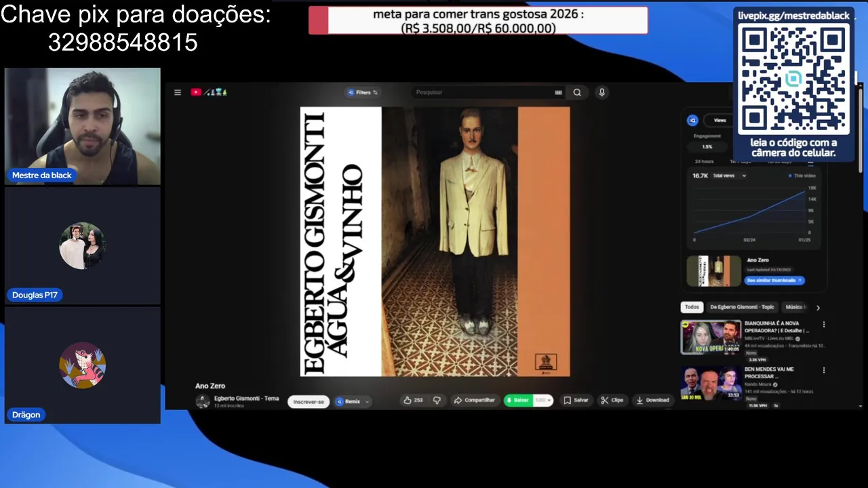Click the magnifying glass search button
The width and height of the screenshot is (868, 488).
(577, 92)
